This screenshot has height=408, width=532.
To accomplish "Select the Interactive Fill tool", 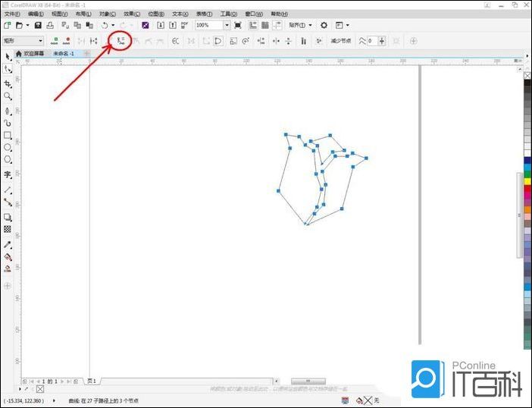I will pos(8,257).
